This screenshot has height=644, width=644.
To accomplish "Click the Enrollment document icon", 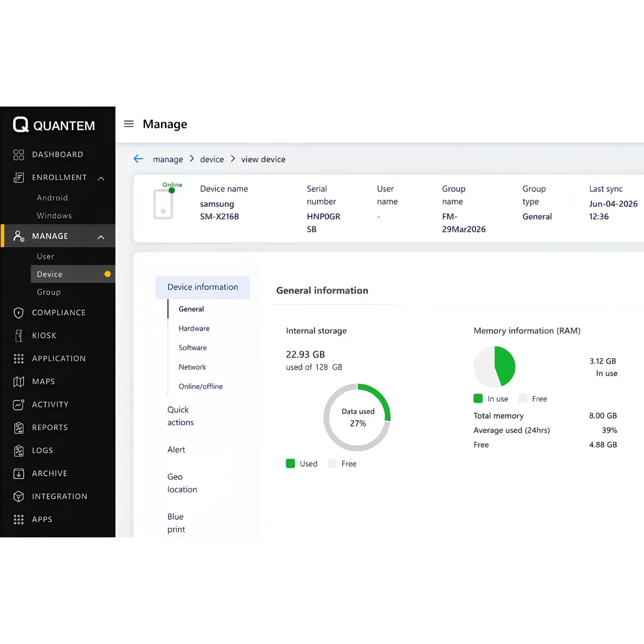I will 18,178.
